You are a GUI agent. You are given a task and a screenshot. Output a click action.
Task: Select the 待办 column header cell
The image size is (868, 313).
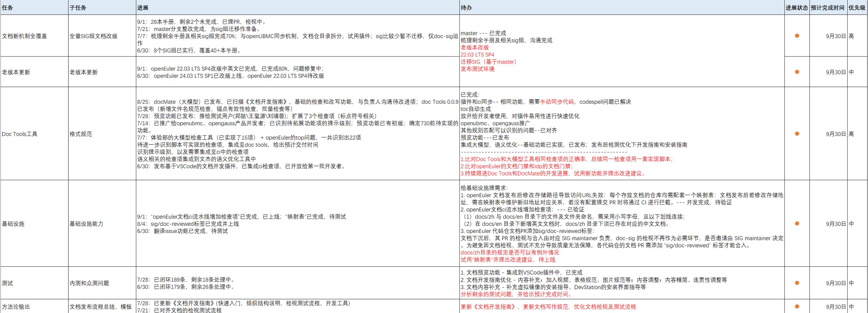466,7
